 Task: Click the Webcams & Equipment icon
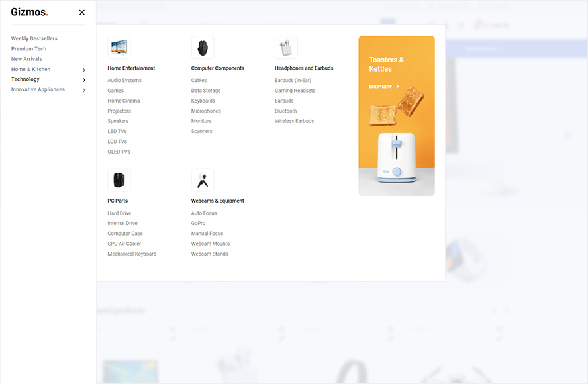203,180
